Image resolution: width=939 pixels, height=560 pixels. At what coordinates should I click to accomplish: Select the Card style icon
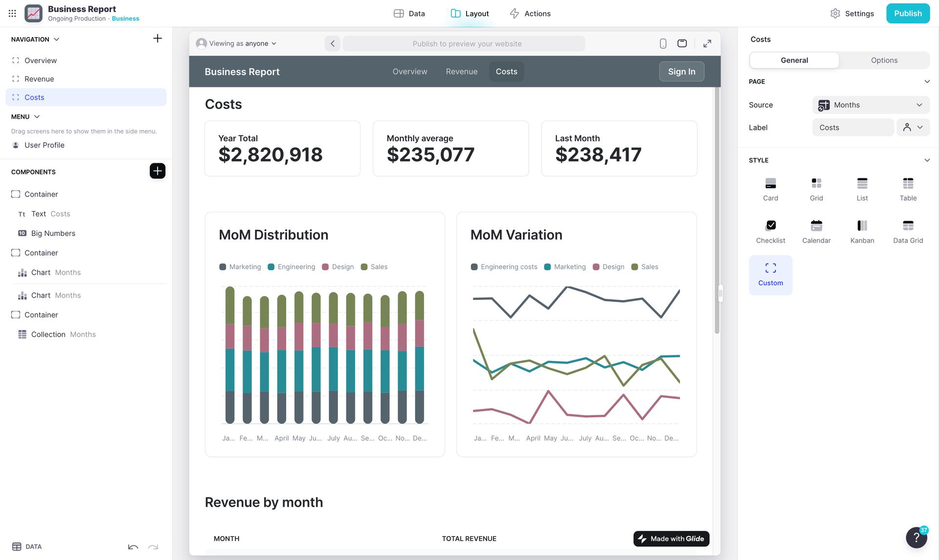pyautogui.click(x=770, y=184)
